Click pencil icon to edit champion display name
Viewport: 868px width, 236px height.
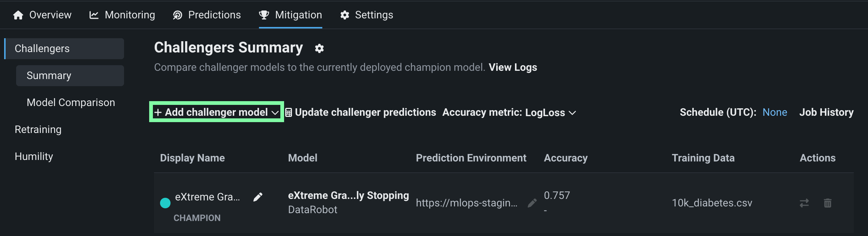click(258, 197)
